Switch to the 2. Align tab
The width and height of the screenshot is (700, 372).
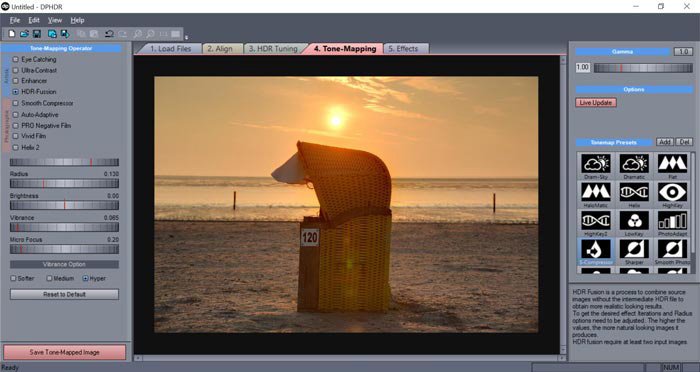[220, 49]
